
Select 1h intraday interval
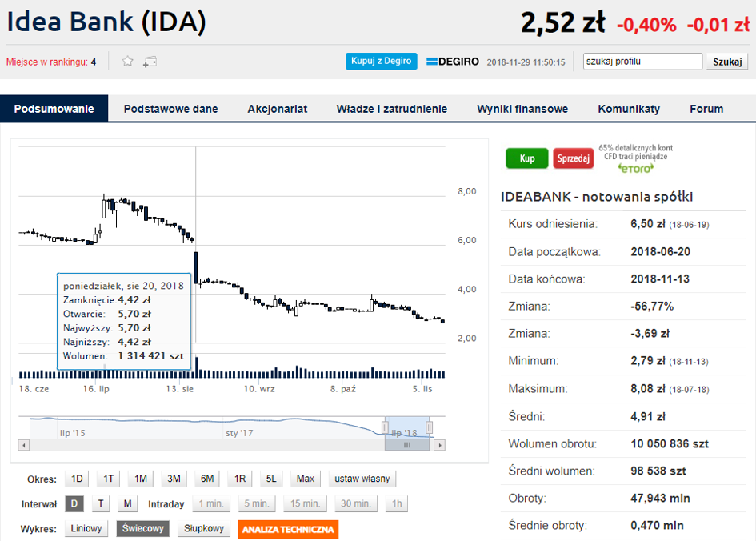click(397, 504)
